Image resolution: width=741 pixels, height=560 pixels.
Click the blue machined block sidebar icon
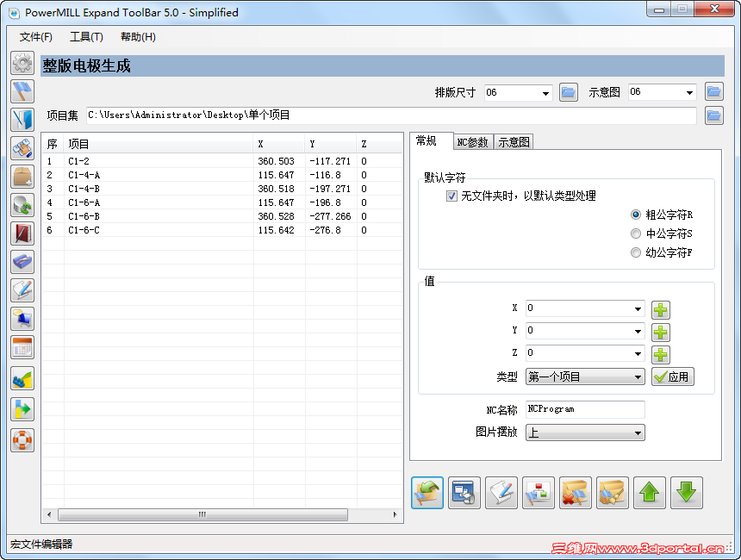[x=22, y=262]
